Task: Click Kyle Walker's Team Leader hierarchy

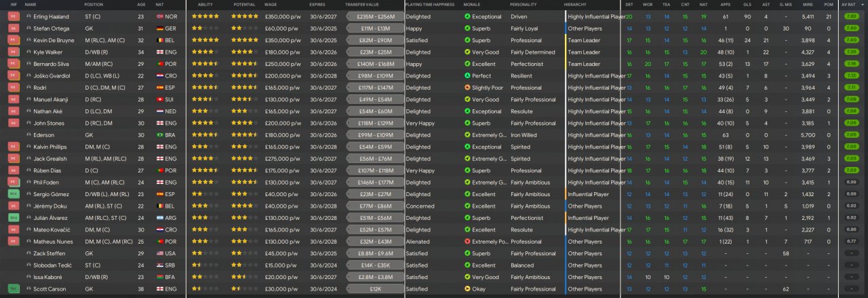Action: (584, 52)
